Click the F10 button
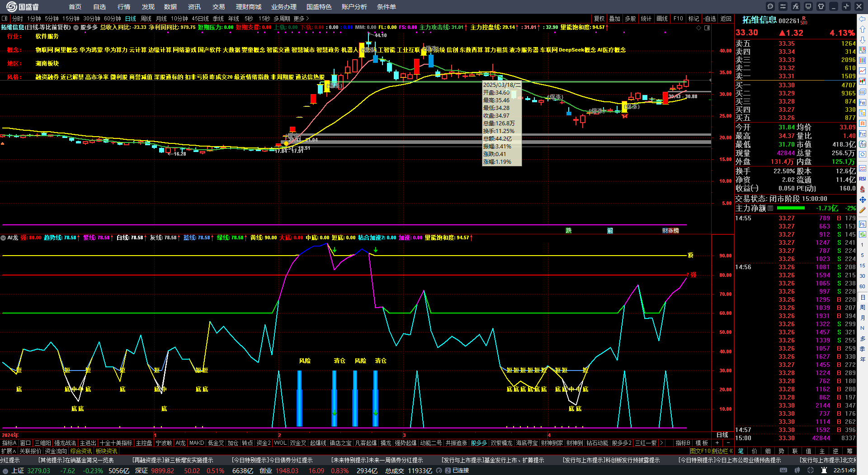The height and width of the screenshot is (475, 868). (x=678, y=19)
